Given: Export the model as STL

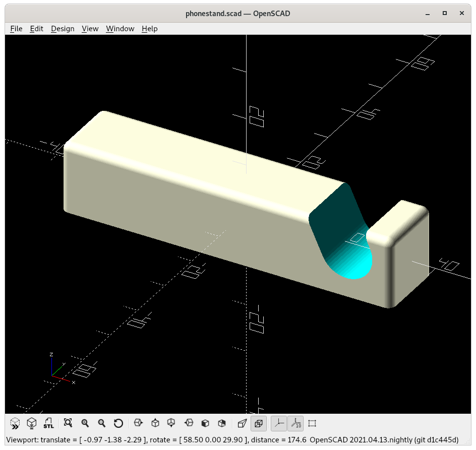Looking at the screenshot, I should (x=48, y=423).
